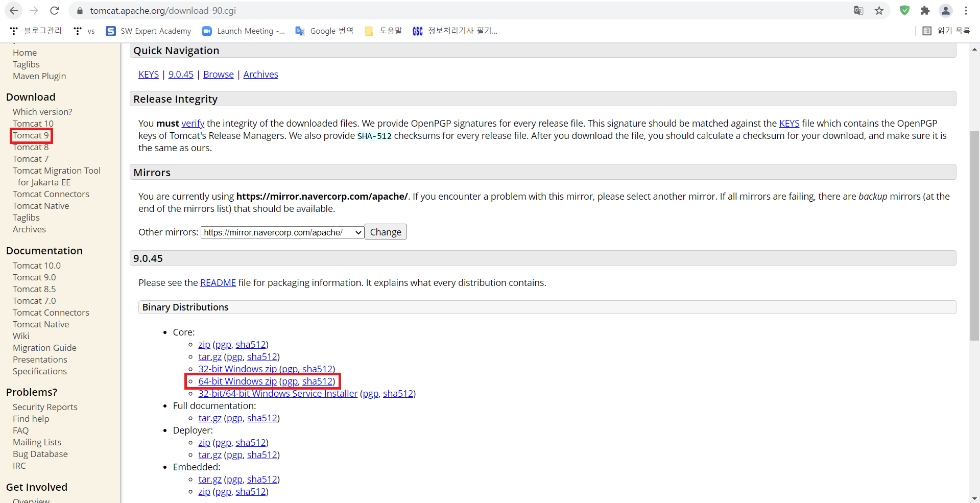Image resolution: width=980 pixels, height=503 pixels.
Task: Open the KEYS quick navigation link
Action: pos(149,75)
